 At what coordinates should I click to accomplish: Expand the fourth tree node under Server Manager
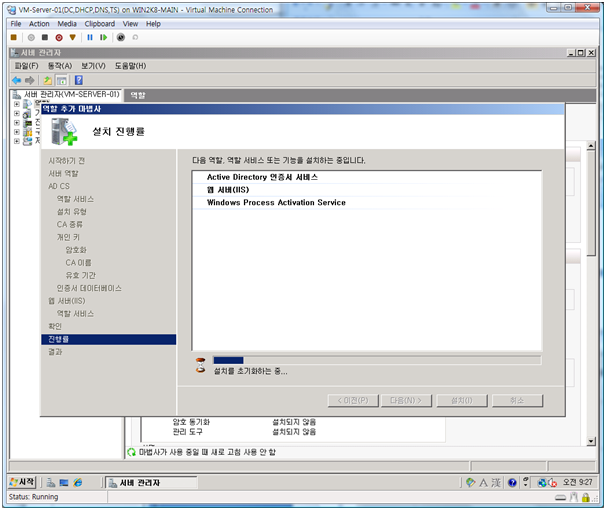click(x=17, y=132)
